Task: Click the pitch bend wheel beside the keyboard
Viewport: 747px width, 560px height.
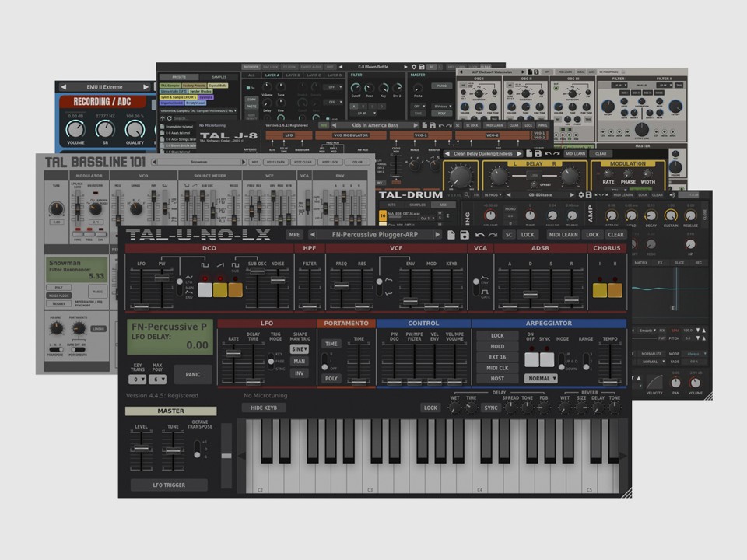Action: click(x=226, y=456)
